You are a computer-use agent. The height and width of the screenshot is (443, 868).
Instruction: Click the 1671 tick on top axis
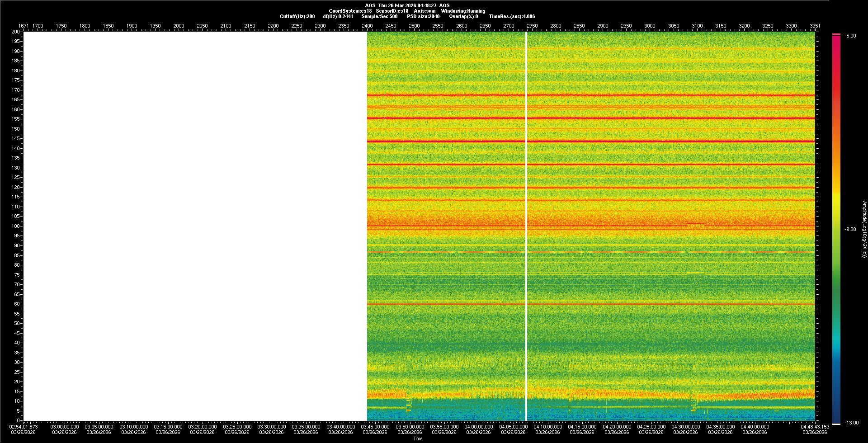point(24,26)
